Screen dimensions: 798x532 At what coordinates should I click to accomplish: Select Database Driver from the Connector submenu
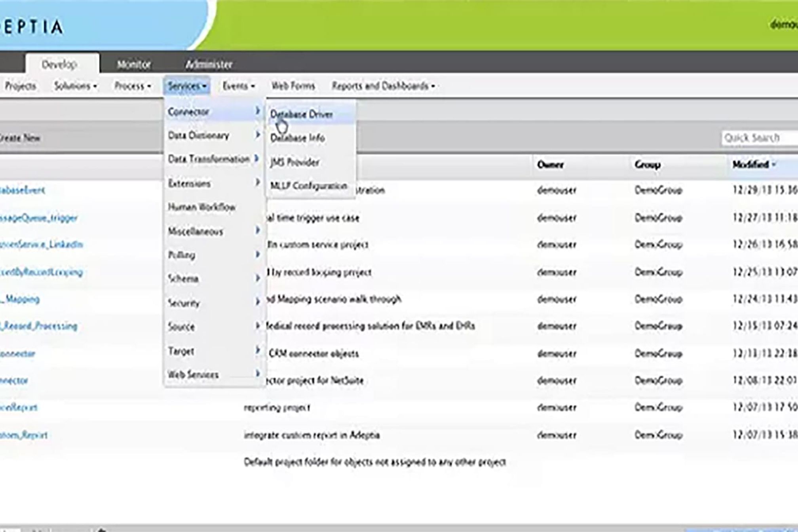(x=302, y=114)
